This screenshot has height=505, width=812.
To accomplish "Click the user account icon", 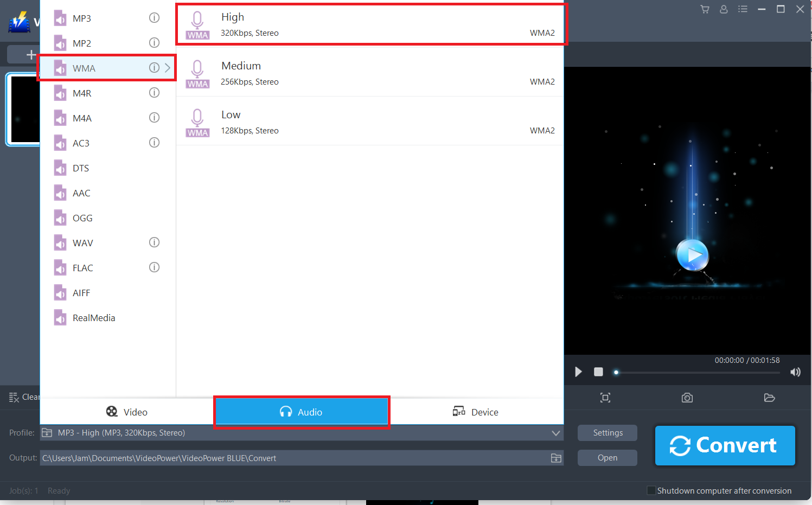I will pyautogui.click(x=724, y=9).
